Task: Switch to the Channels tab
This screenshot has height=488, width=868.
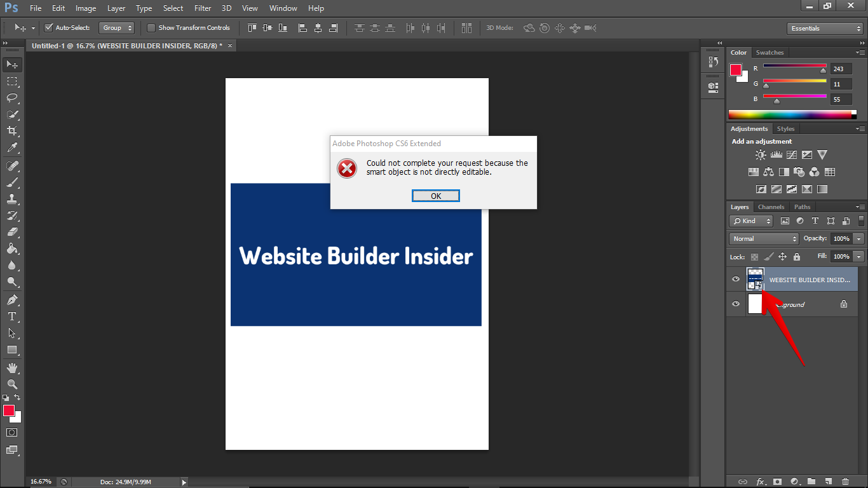Action: 771,207
